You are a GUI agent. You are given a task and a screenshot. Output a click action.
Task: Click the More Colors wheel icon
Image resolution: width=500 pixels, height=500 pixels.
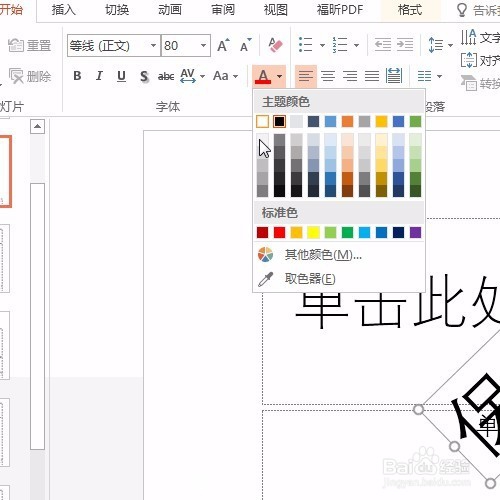pos(265,255)
